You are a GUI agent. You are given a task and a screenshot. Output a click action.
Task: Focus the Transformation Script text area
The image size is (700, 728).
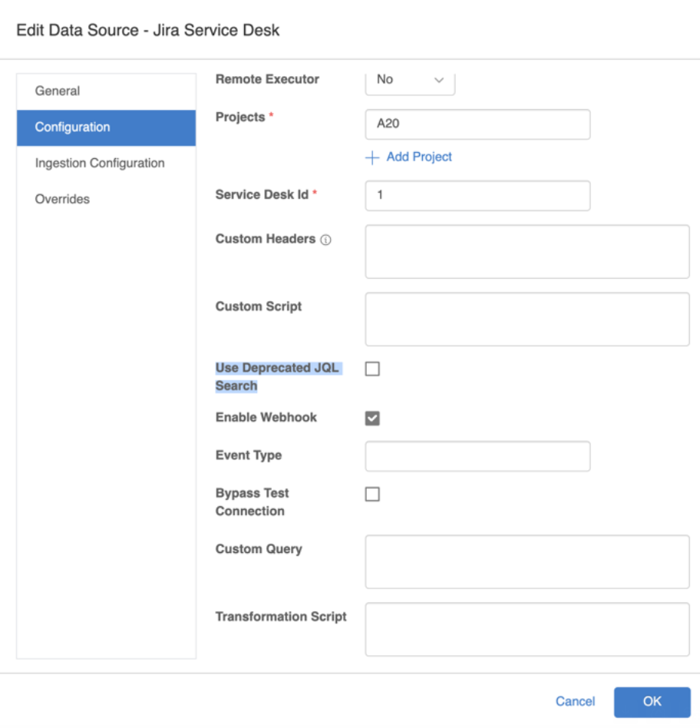point(527,630)
